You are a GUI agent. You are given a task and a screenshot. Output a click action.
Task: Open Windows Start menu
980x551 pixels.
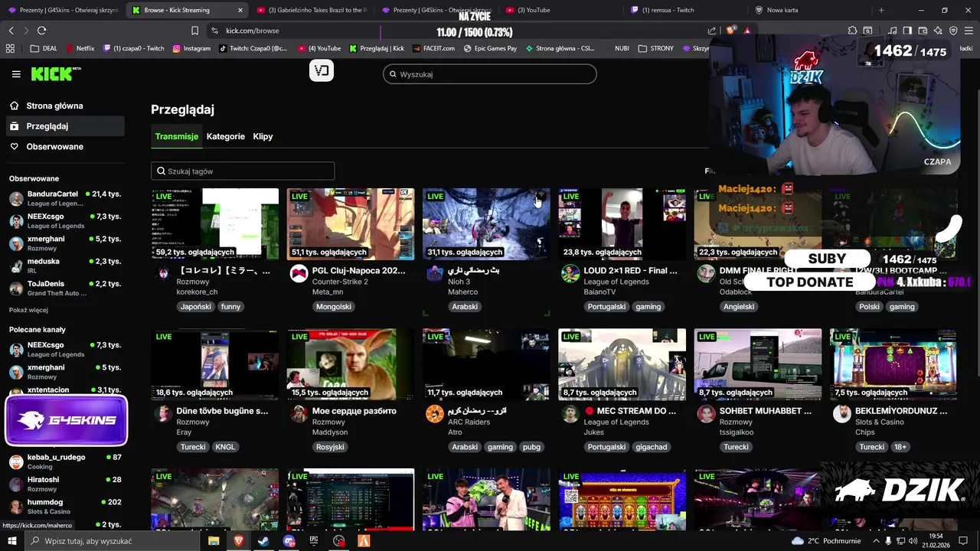12,541
